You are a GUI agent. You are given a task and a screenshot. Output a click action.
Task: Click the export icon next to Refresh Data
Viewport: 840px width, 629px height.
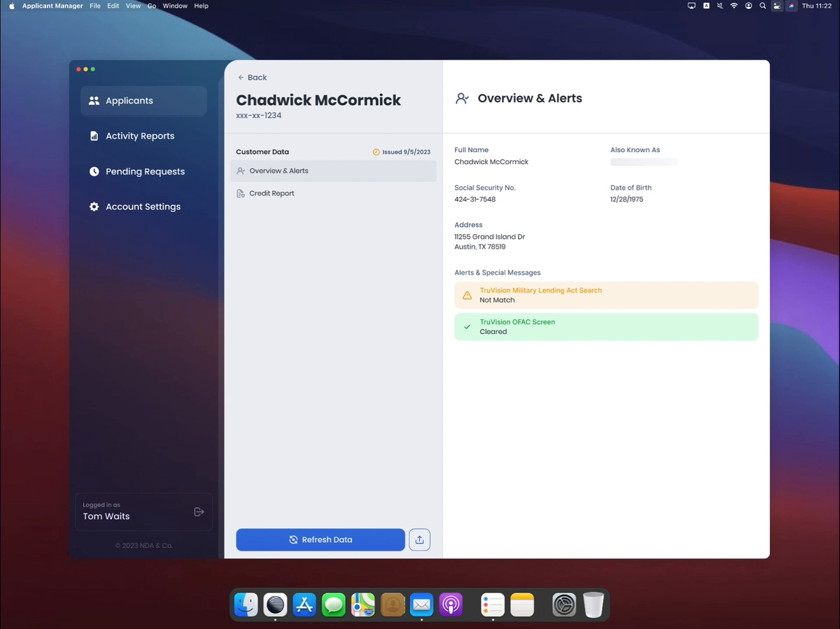[419, 539]
